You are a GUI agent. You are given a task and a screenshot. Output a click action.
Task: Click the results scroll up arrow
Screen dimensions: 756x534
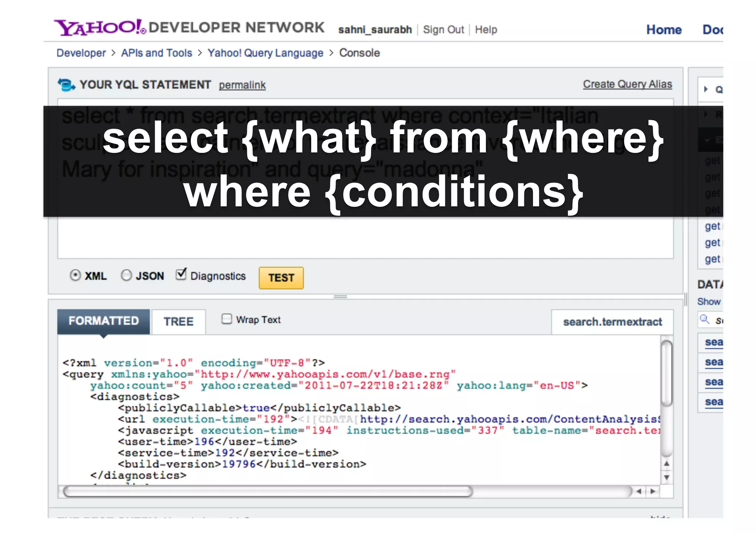point(667,464)
